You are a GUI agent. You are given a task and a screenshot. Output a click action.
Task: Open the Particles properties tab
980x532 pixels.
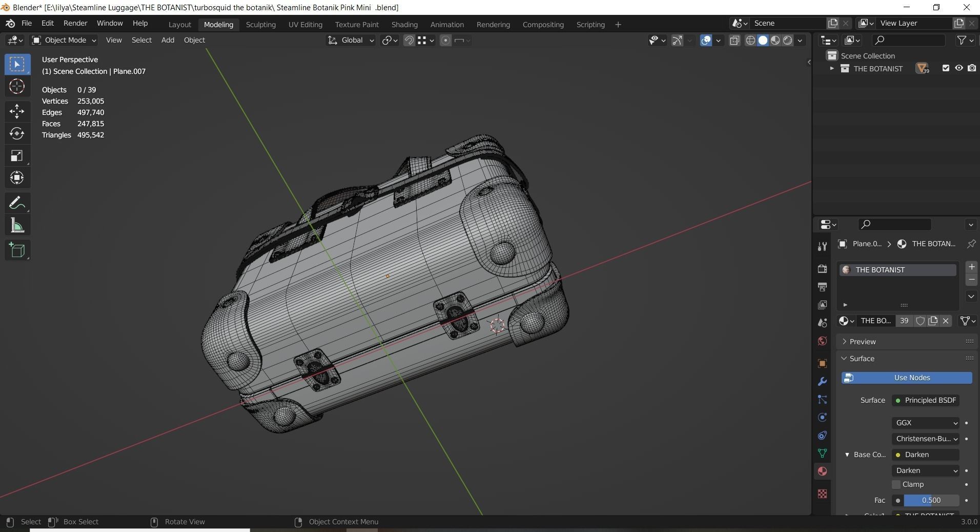[822, 400]
